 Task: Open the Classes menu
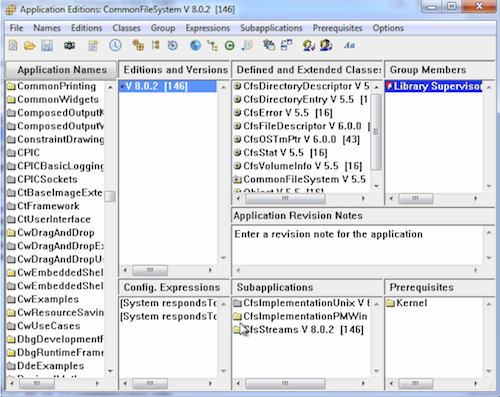(126, 28)
